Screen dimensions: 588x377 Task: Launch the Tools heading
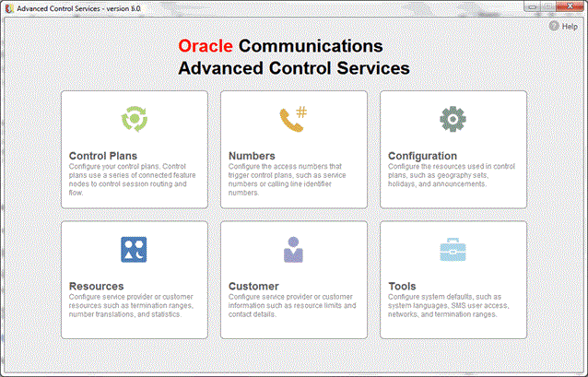click(x=402, y=287)
